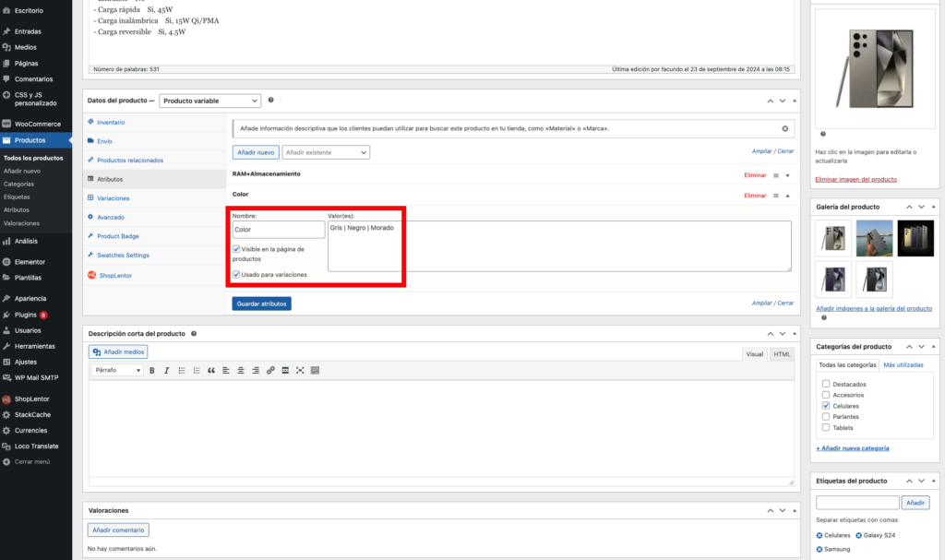The width and height of the screenshot is (945, 560).
Task: Click the insert link icon in editor toolbar
Action: click(x=270, y=370)
